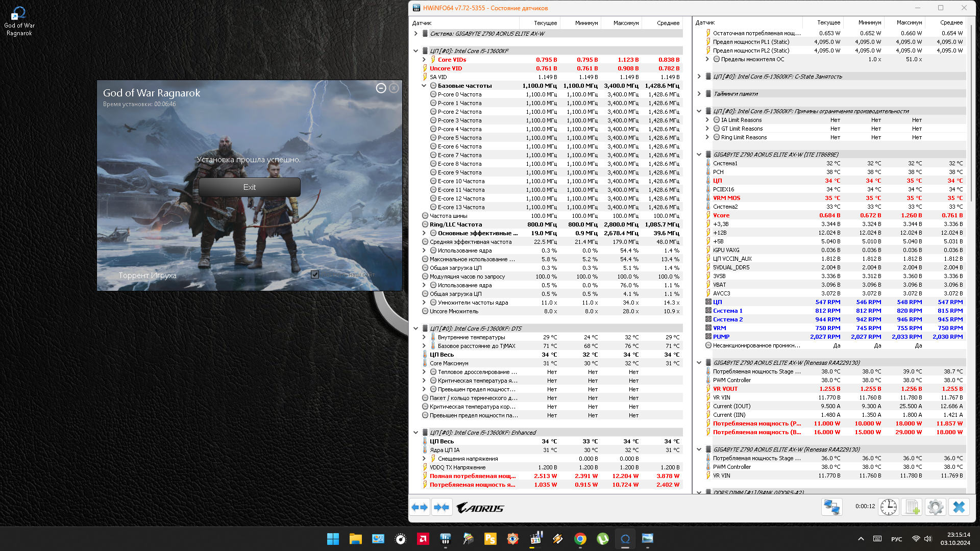Click the expand columns arrows icon in HWiNFO
Viewport: 980px width, 551px height.
coord(420,507)
